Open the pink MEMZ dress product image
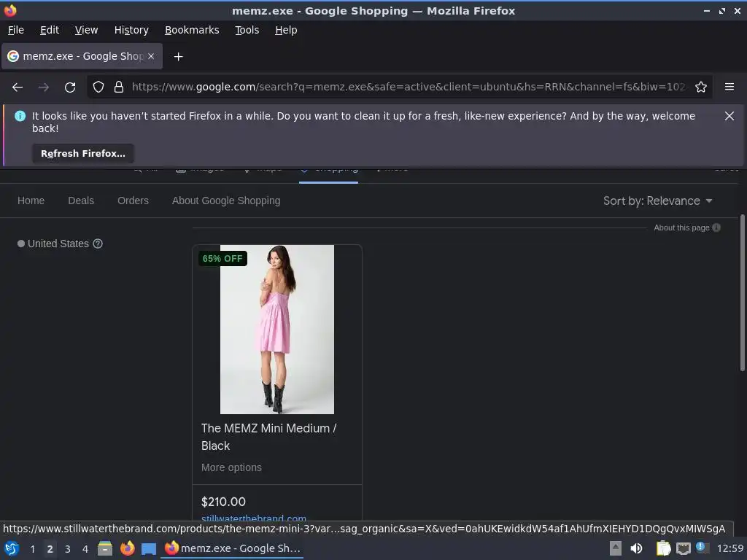This screenshot has height=560, width=747. [276, 329]
